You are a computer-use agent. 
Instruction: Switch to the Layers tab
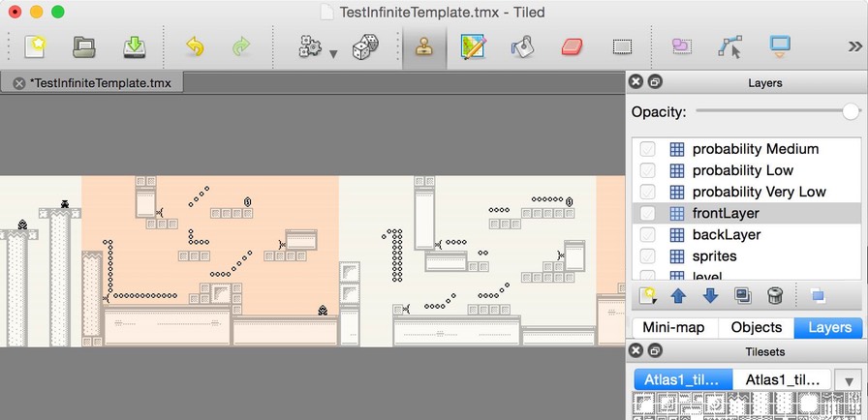828,328
